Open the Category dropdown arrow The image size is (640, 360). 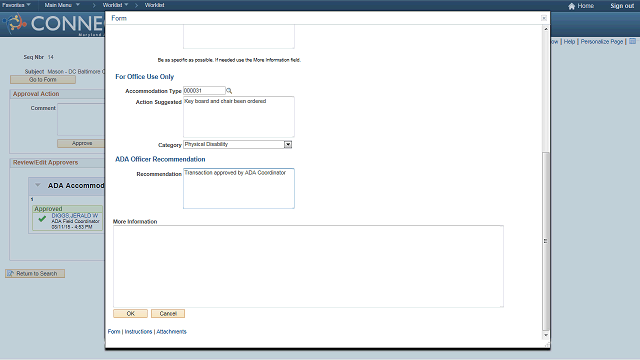[x=288, y=144]
